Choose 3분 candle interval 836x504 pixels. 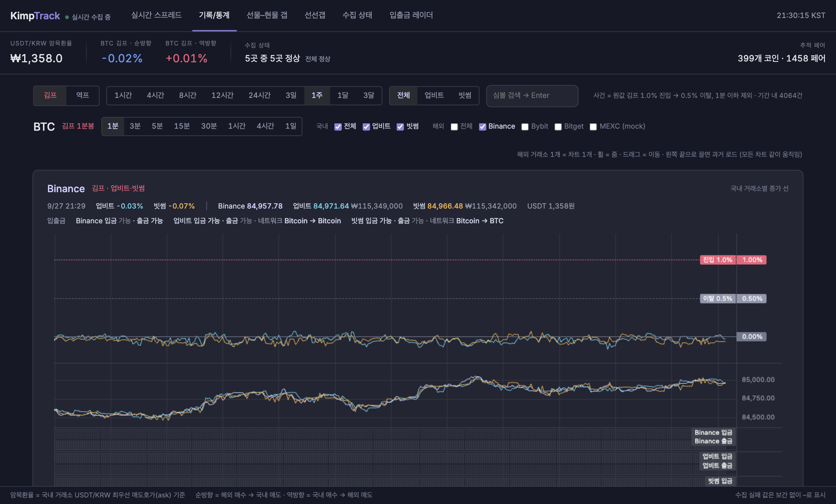pos(135,126)
